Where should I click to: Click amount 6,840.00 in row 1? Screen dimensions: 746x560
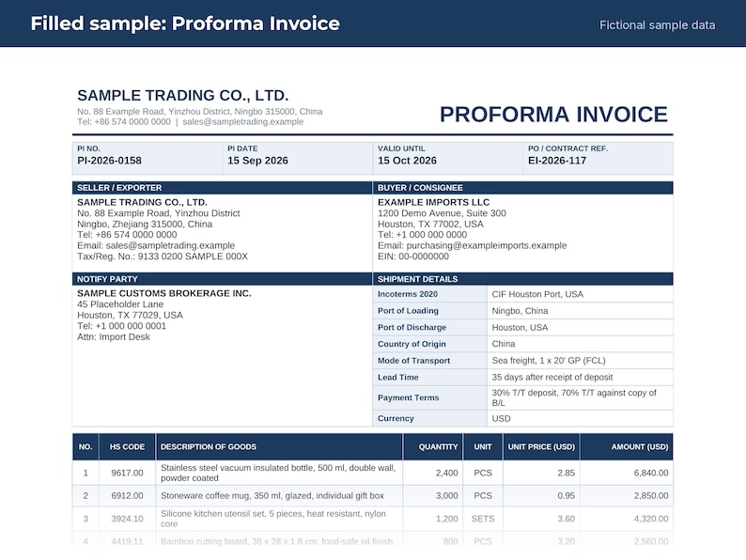[x=651, y=473]
